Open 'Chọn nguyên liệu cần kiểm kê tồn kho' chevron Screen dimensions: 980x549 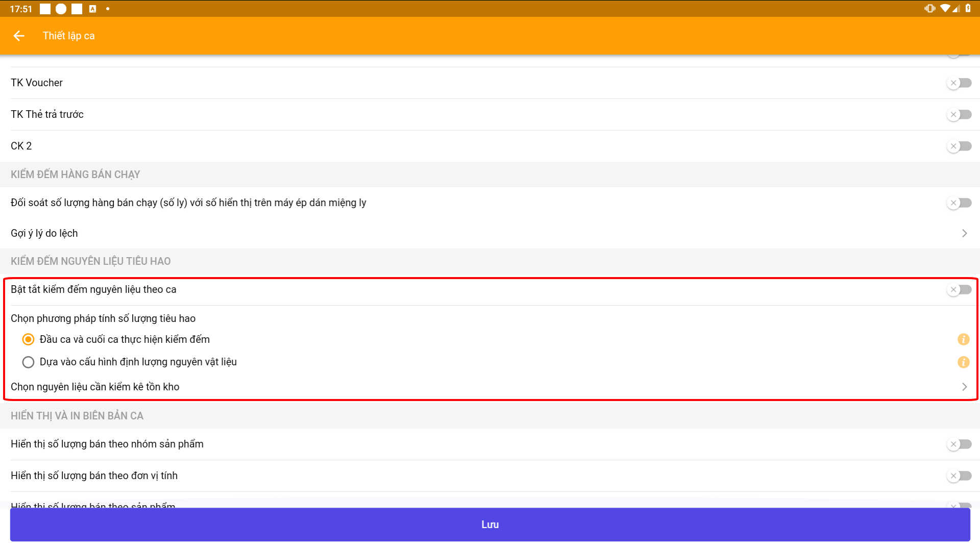coord(964,387)
